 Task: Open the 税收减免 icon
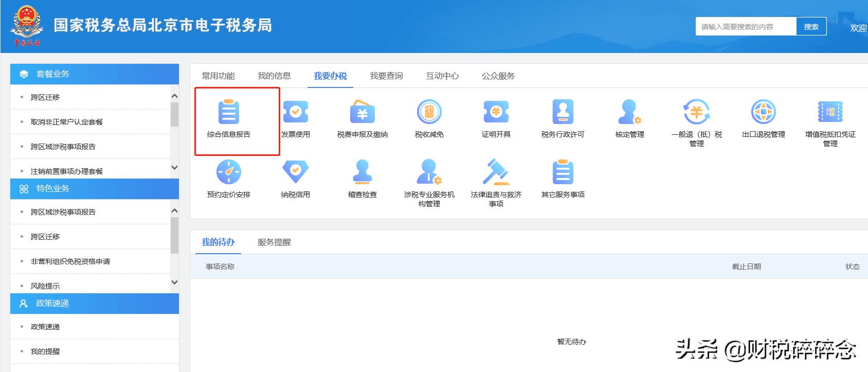click(x=429, y=112)
